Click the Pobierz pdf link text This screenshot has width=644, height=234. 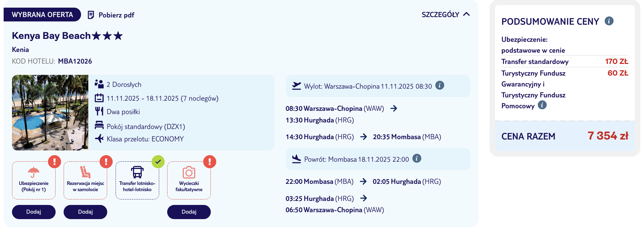pyautogui.click(x=116, y=15)
